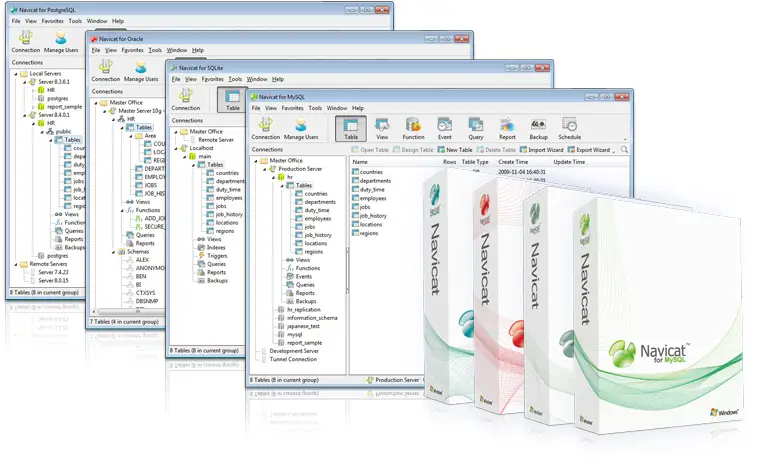The width and height of the screenshot is (765, 467).
Task: Click Manage Users icon in Oracle window
Action: 141,70
